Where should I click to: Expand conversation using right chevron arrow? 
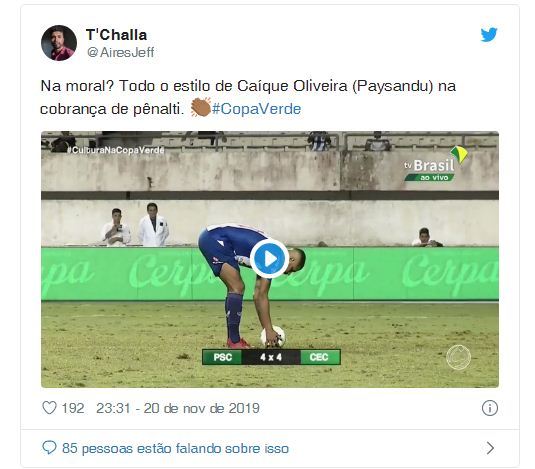coord(490,448)
